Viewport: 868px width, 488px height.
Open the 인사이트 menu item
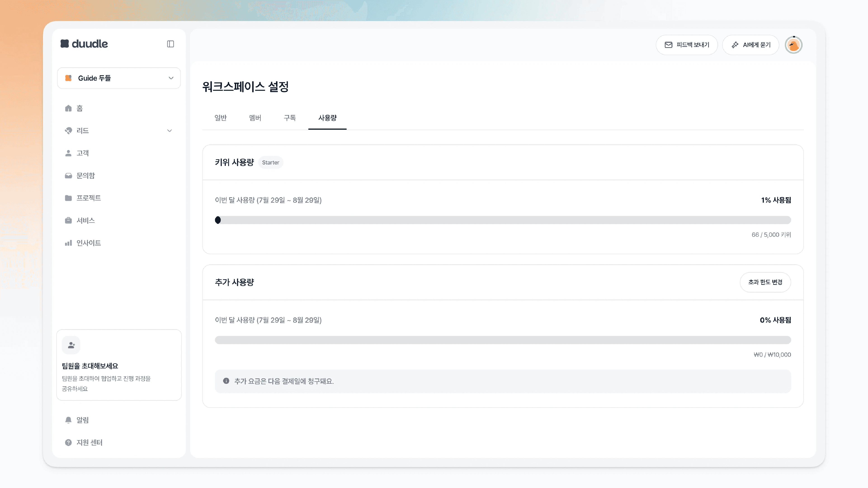pyautogui.click(x=119, y=243)
